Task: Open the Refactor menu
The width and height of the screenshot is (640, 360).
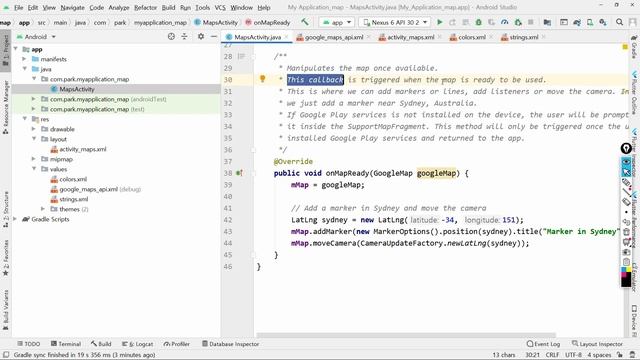Action: pyautogui.click(x=145, y=7)
